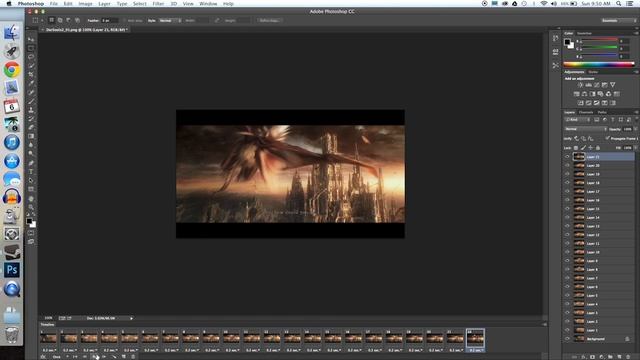Select the Clone Stamp tool
Screen dimensions: 640x360
[x=31, y=110]
